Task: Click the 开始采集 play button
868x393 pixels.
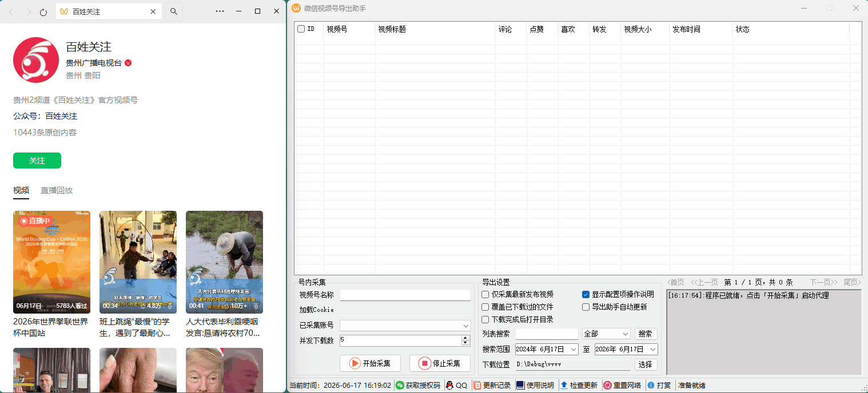Action: coord(370,363)
